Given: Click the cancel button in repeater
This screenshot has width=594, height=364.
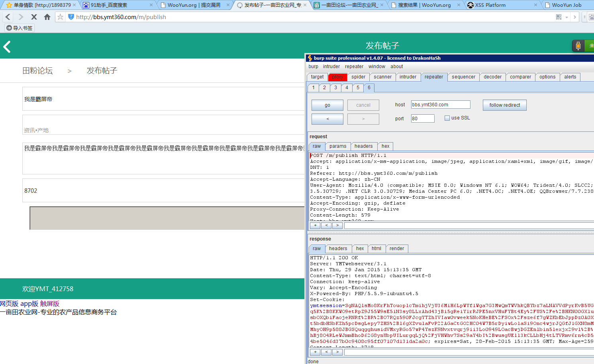Looking at the screenshot, I should (363, 105).
